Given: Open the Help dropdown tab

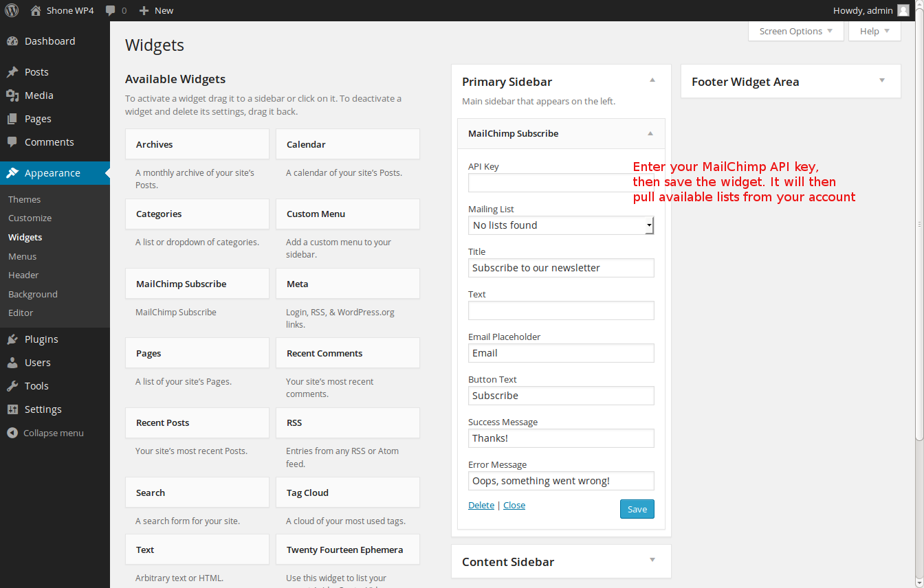Looking at the screenshot, I should pos(874,31).
